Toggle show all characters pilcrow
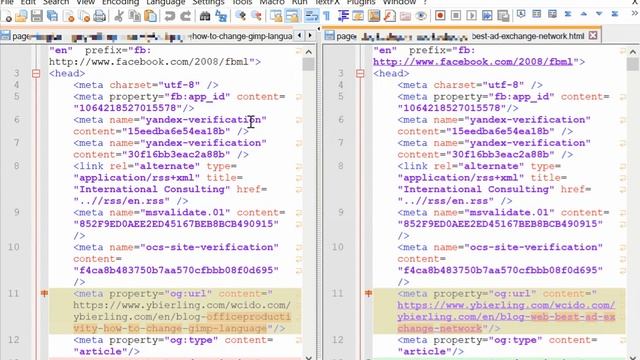 [x=327, y=16]
